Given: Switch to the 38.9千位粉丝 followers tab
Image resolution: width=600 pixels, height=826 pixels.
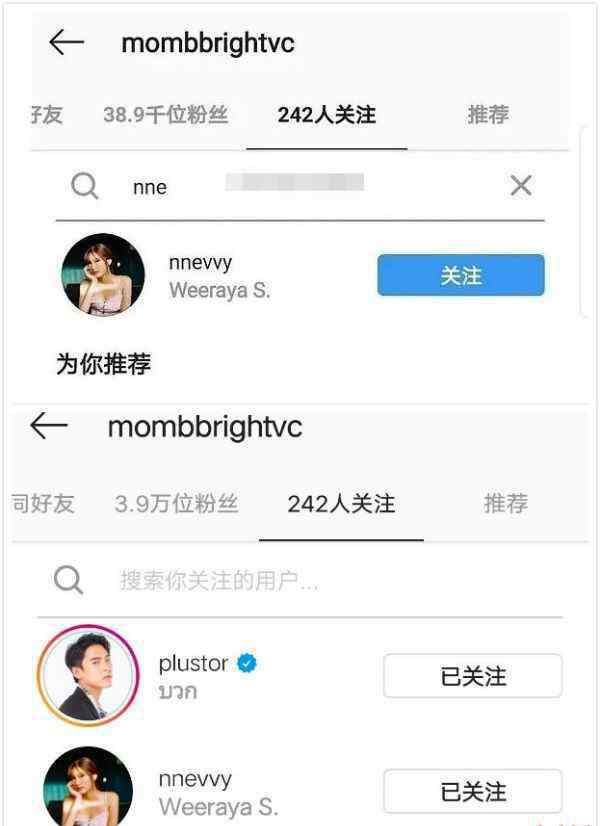Looking at the screenshot, I should (165, 114).
